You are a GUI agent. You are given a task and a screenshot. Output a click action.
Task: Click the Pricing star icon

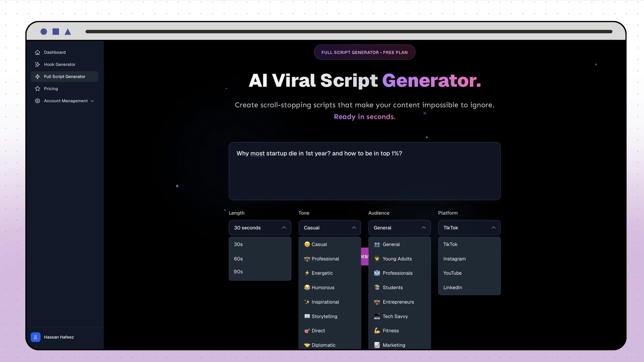38,89
